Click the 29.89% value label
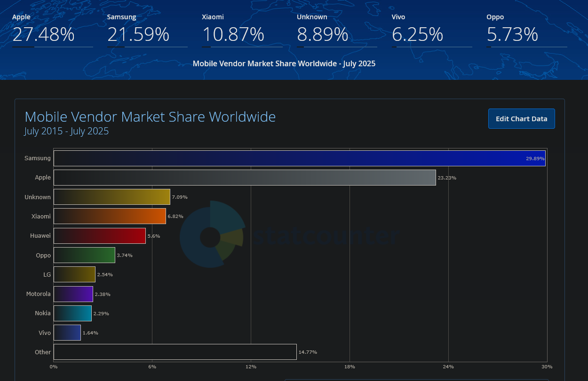This screenshot has height=381, width=588. (535, 159)
